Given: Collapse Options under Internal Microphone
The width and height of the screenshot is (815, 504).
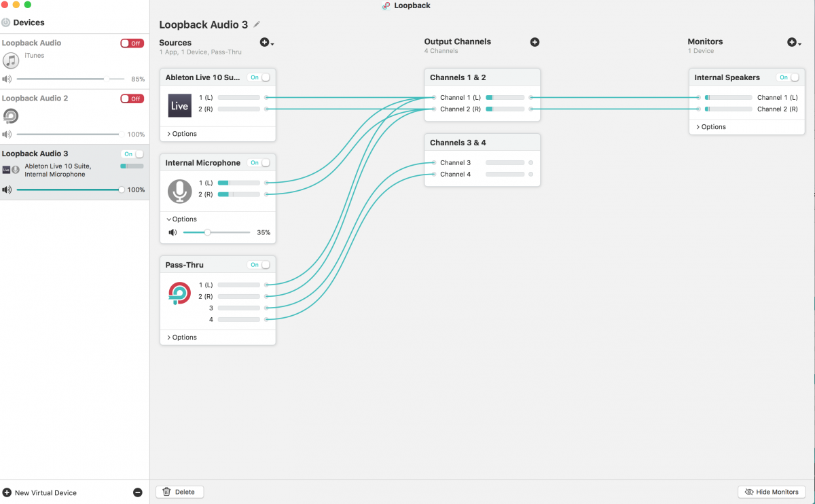Looking at the screenshot, I should [182, 219].
